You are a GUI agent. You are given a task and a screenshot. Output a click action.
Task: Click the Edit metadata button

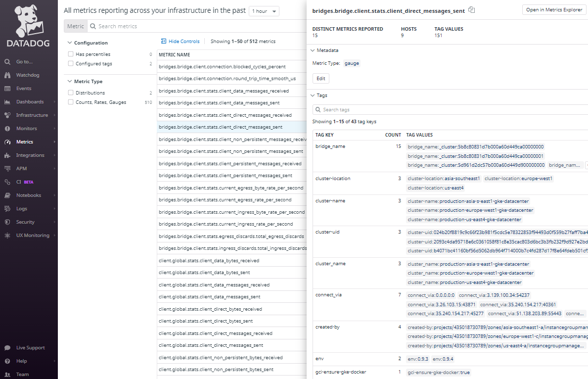point(320,79)
